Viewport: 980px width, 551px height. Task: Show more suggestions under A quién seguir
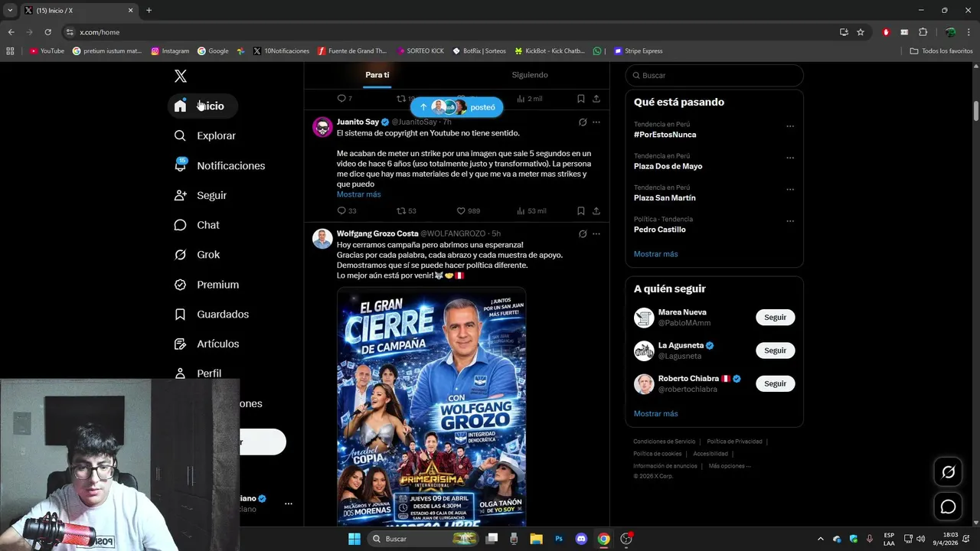click(x=655, y=414)
